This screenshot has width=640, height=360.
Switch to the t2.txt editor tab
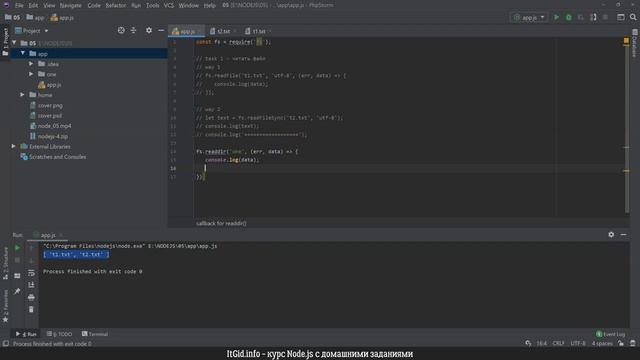point(222,31)
